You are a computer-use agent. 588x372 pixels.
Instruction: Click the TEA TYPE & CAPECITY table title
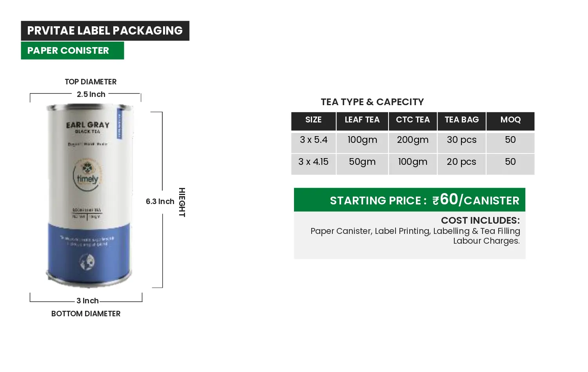[x=372, y=102]
